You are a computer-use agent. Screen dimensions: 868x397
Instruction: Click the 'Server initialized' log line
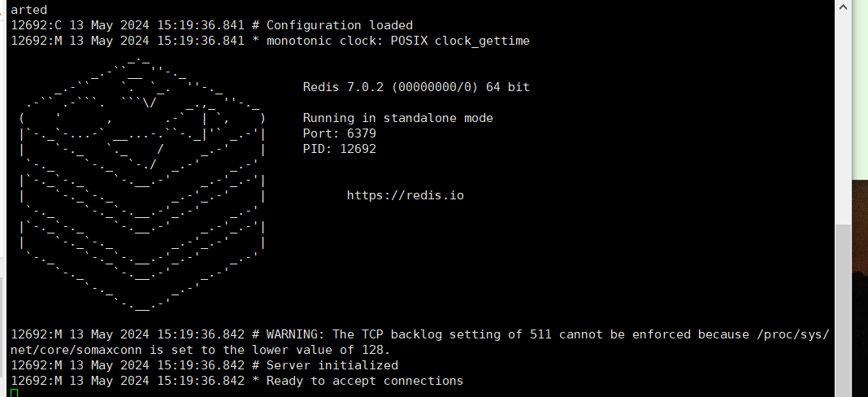click(204, 365)
